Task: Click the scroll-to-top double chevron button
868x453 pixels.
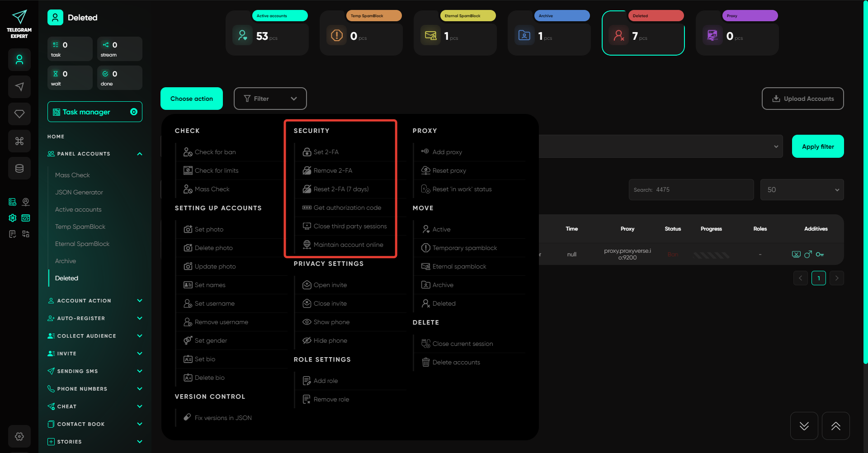Action: click(835, 426)
